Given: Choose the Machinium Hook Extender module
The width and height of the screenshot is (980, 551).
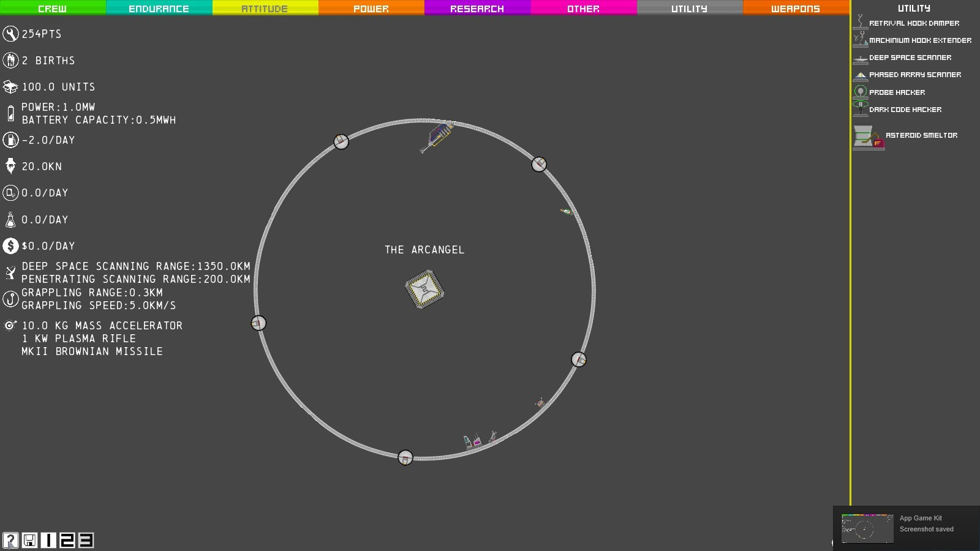Looking at the screenshot, I should click(x=913, y=40).
